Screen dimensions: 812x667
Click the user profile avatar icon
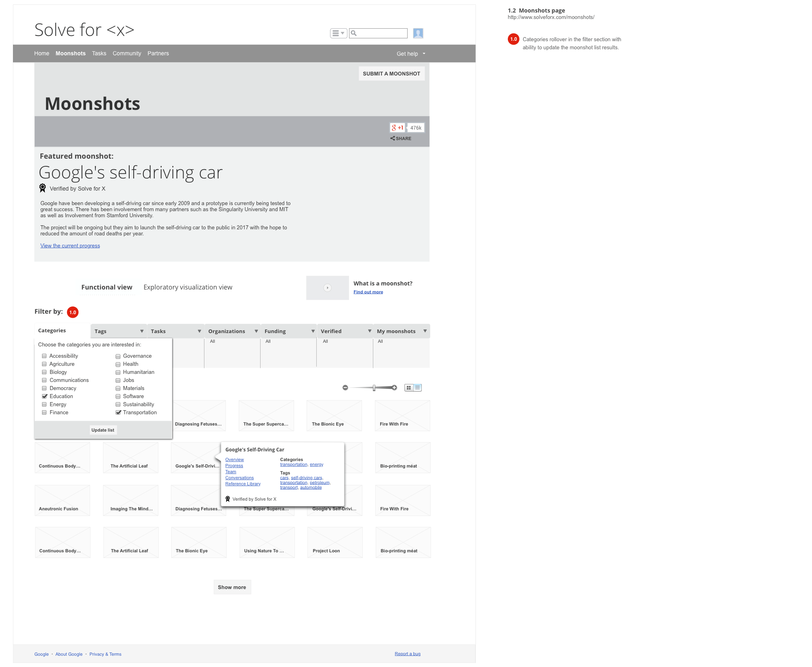click(x=418, y=33)
